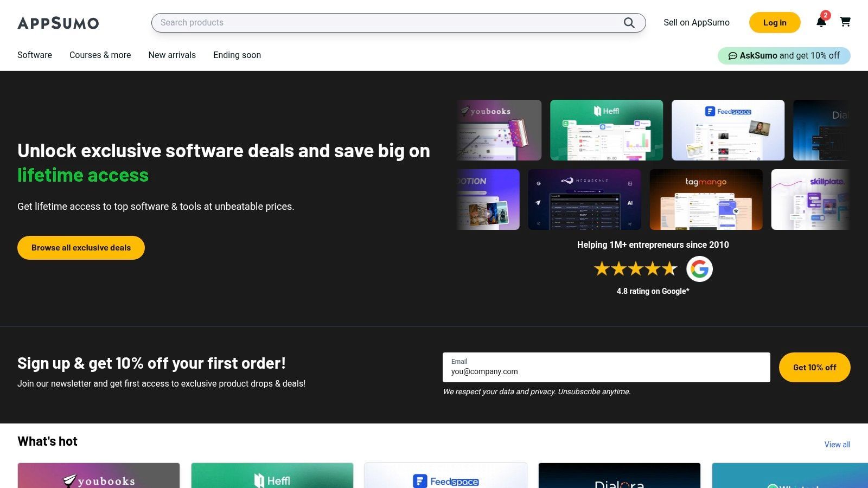Open the notifications bell
The width and height of the screenshot is (868, 488).
[821, 22]
